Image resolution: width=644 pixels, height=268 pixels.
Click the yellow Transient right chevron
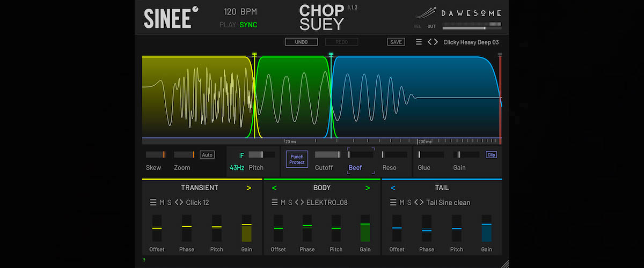pyautogui.click(x=248, y=188)
